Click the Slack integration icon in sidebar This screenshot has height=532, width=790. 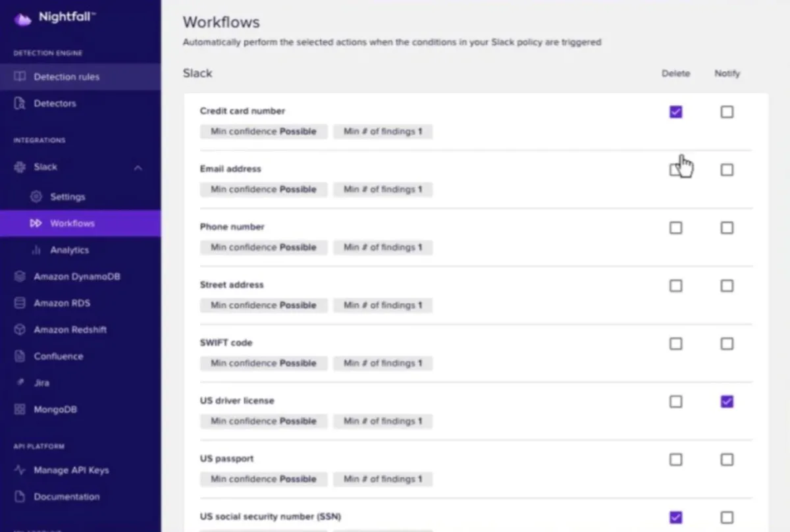click(20, 167)
